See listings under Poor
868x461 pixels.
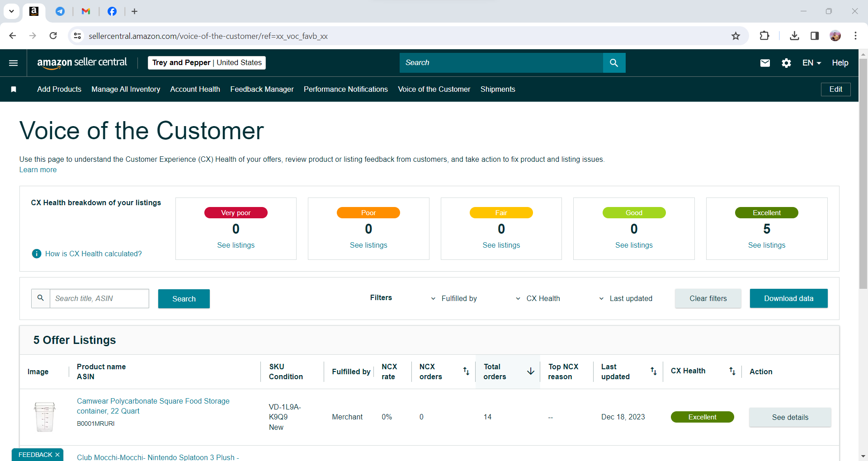click(x=368, y=245)
